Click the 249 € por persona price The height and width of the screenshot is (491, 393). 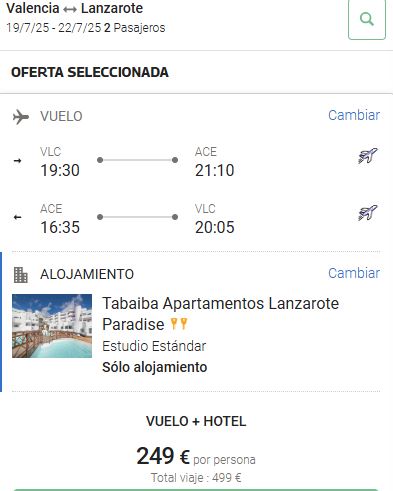196,456
